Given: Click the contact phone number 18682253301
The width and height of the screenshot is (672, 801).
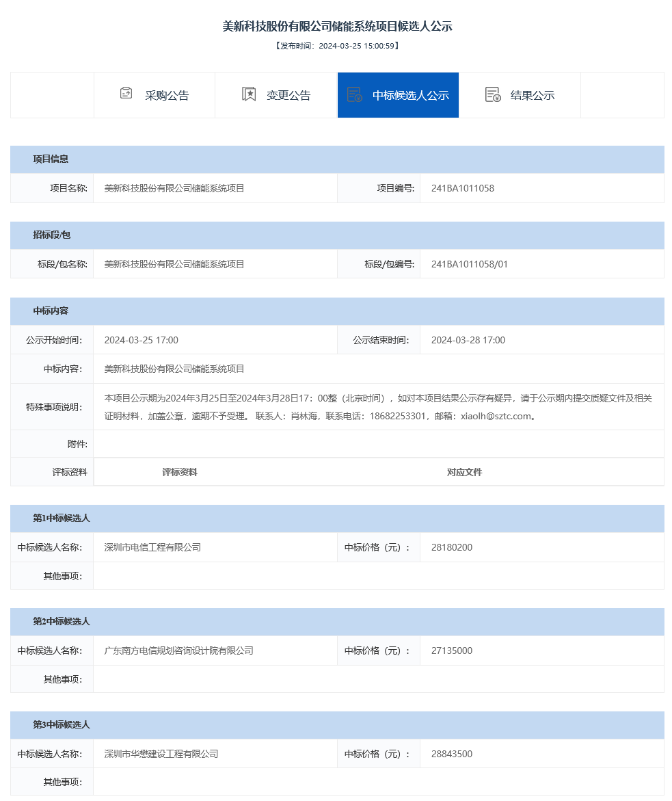Looking at the screenshot, I should click(399, 416).
